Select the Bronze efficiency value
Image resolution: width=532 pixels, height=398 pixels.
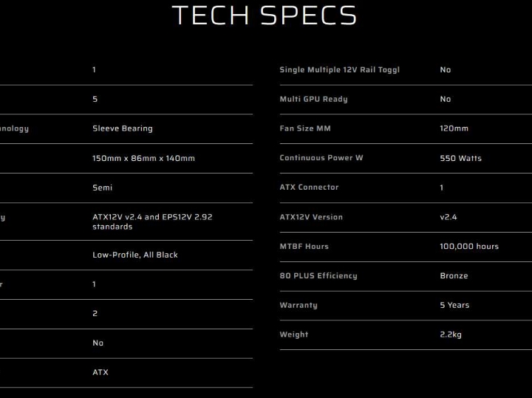[x=454, y=275]
